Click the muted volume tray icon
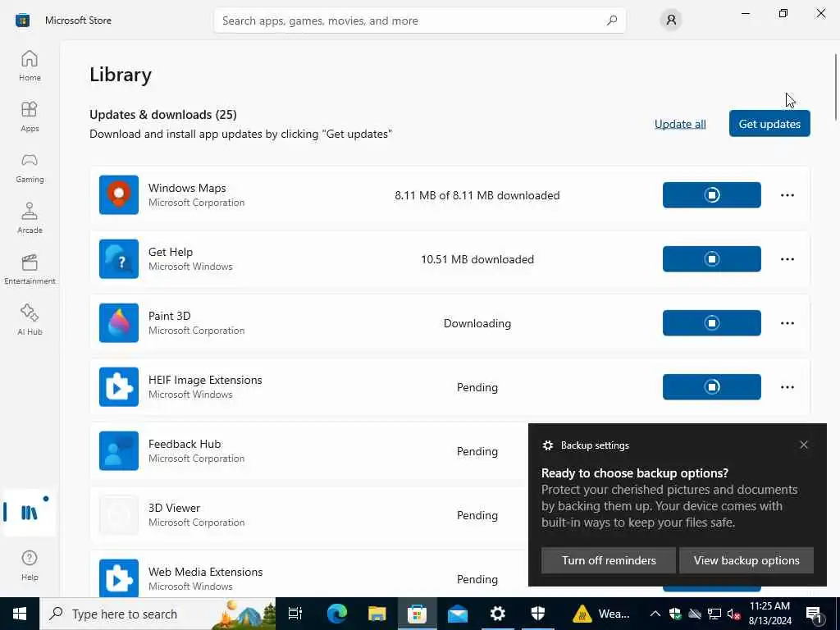Screen dimensions: 840x630 click(734, 614)
